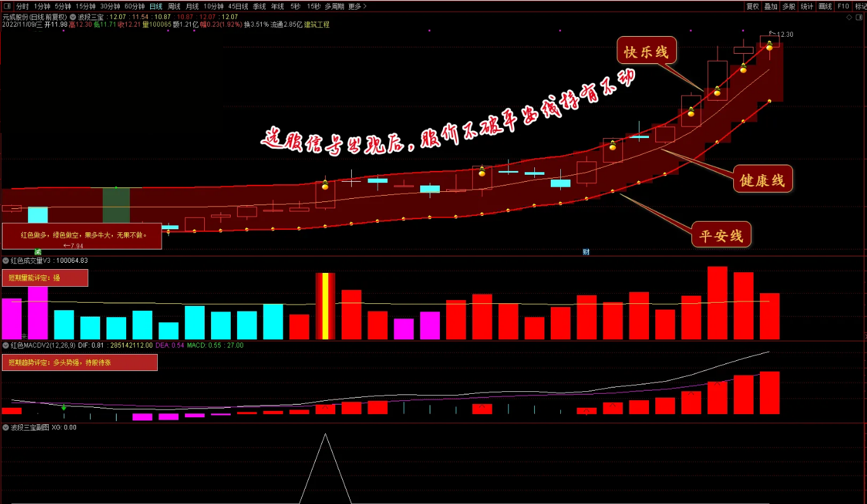Expand the 波段三宝 main indicator dropdown

pos(73,16)
